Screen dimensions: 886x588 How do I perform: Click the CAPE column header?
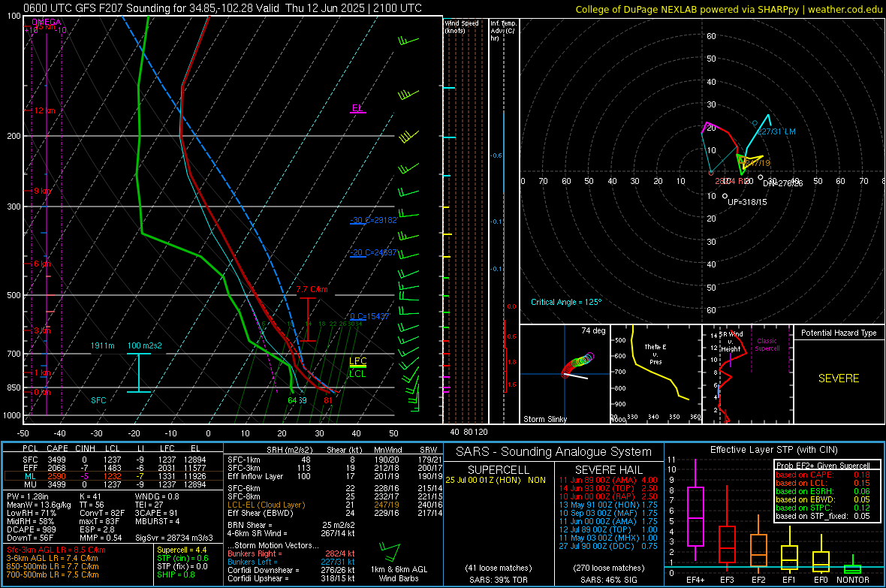pyautogui.click(x=57, y=449)
